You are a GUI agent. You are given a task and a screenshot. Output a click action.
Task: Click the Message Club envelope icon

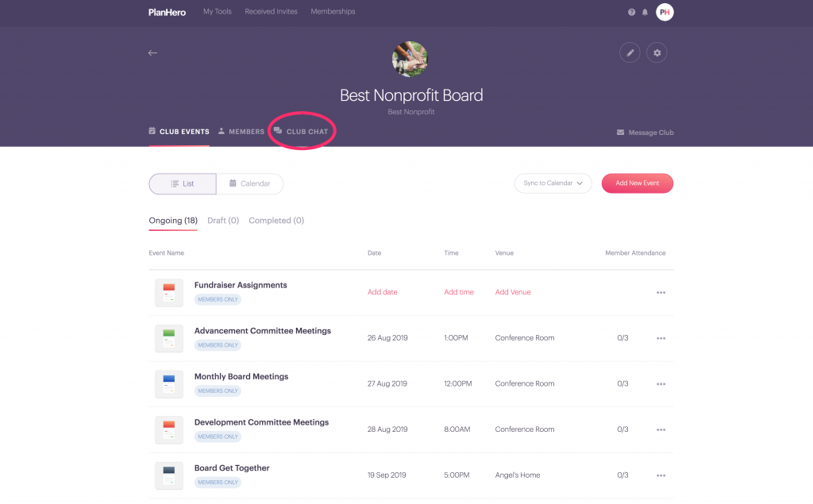(x=621, y=132)
